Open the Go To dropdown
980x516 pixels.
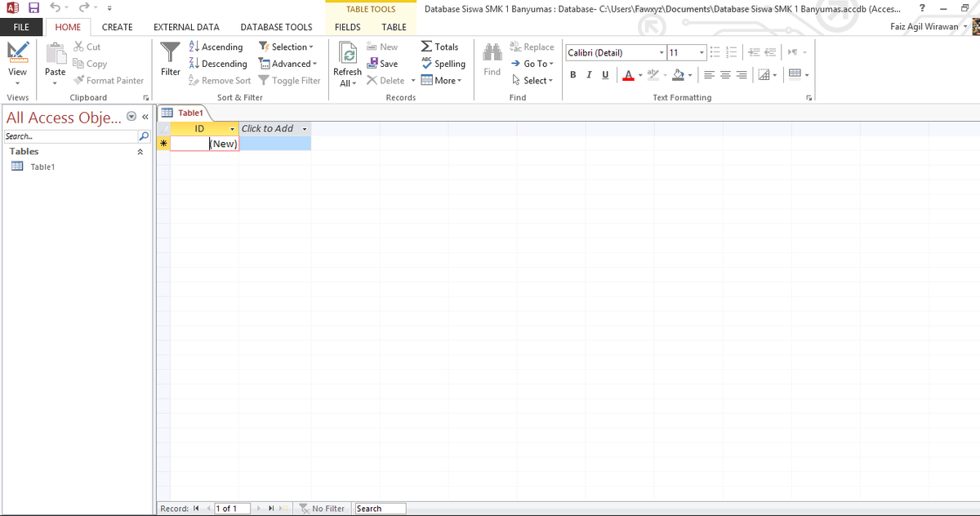pyautogui.click(x=532, y=64)
